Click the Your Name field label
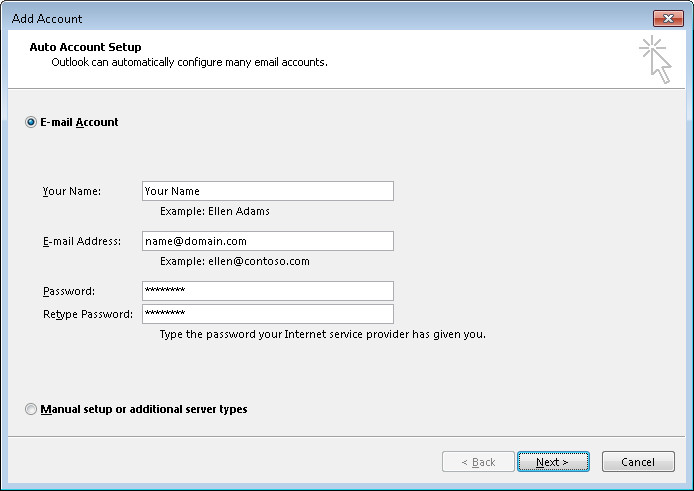Image resolution: width=694 pixels, height=491 pixels. click(72, 191)
